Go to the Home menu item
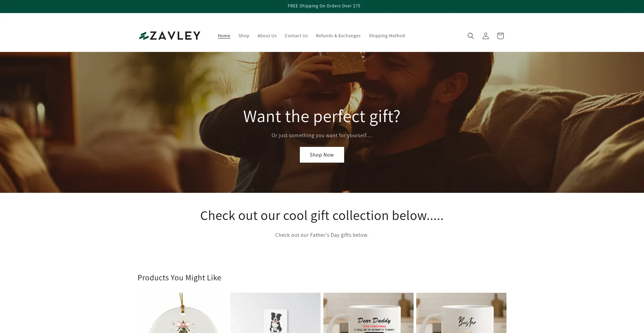 coord(224,36)
